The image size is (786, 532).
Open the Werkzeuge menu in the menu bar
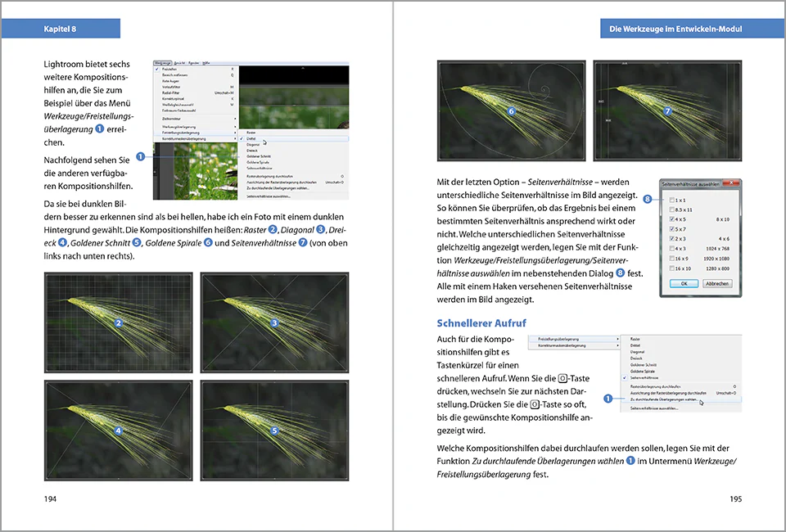[163, 63]
